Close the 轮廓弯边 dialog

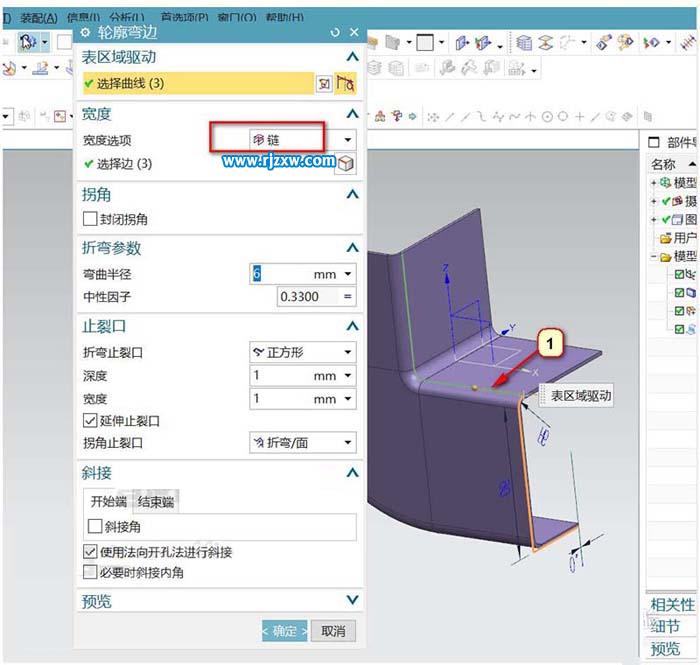(x=354, y=32)
